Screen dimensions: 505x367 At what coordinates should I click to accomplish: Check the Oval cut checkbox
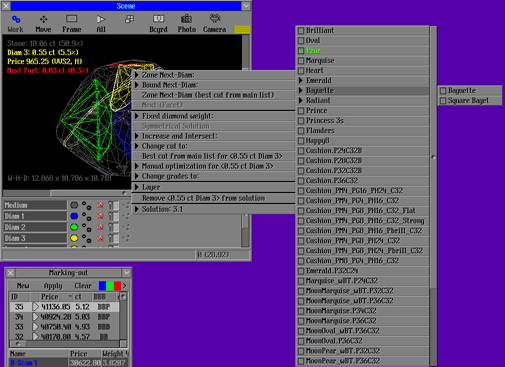coord(301,41)
